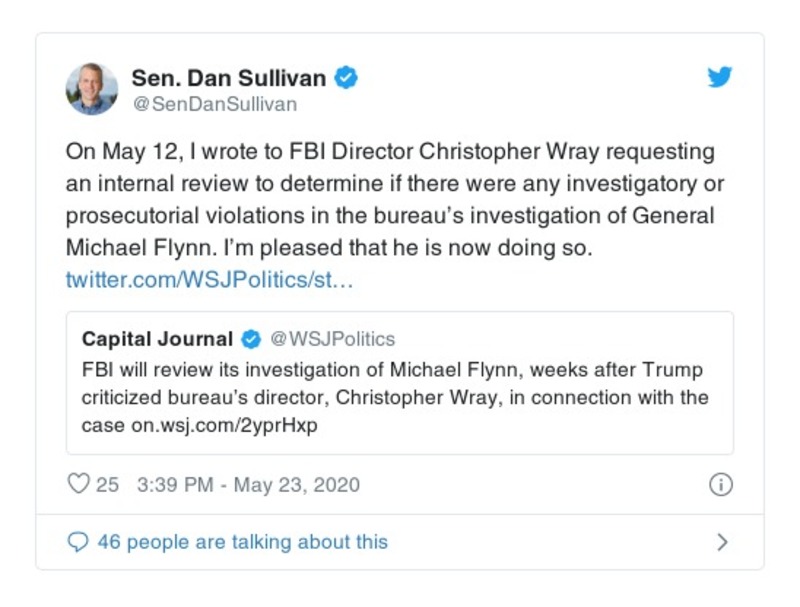Open the Capital Journal account name
The width and height of the screenshot is (800, 607).
157,339
